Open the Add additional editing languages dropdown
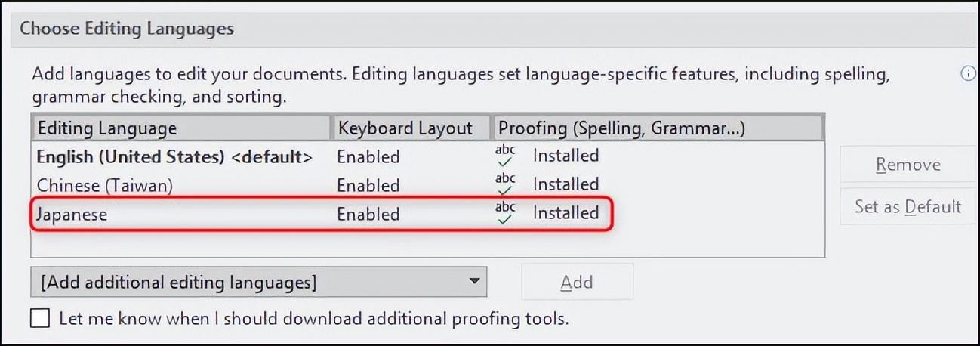Screen dimensions: 980x346 coord(258,282)
